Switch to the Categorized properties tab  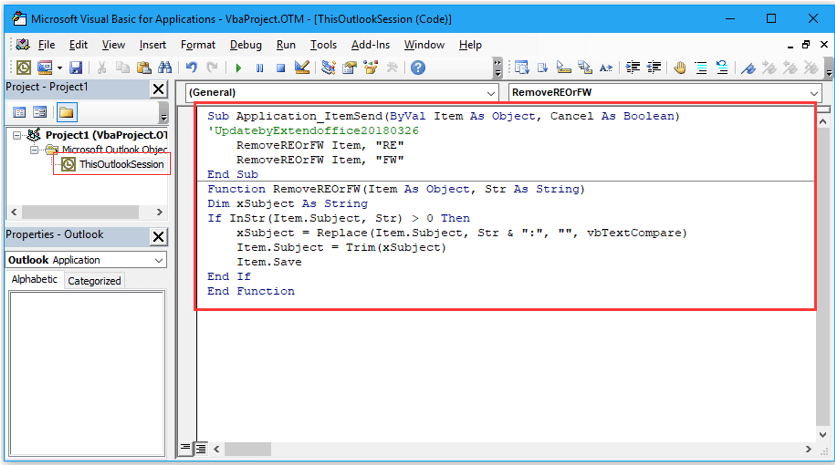pos(94,281)
